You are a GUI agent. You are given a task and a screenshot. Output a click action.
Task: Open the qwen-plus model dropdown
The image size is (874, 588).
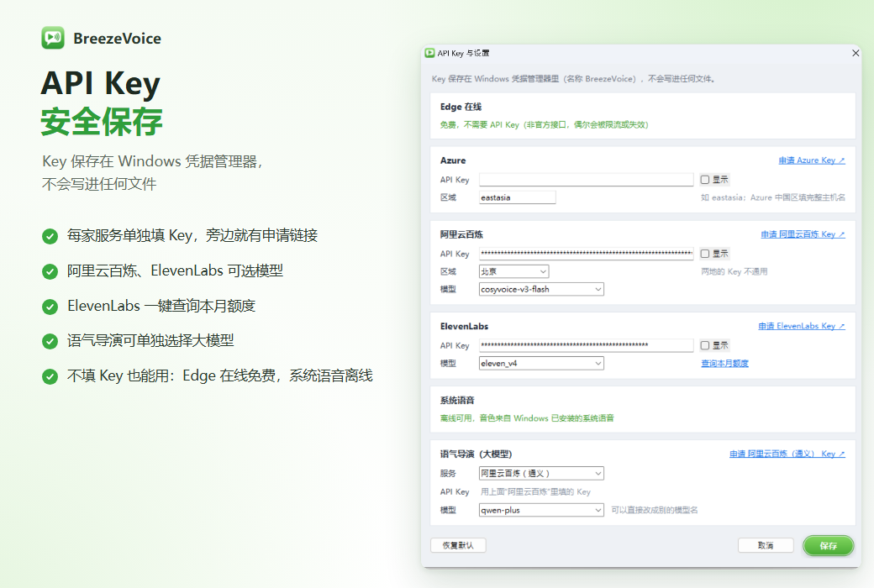point(541,510)
